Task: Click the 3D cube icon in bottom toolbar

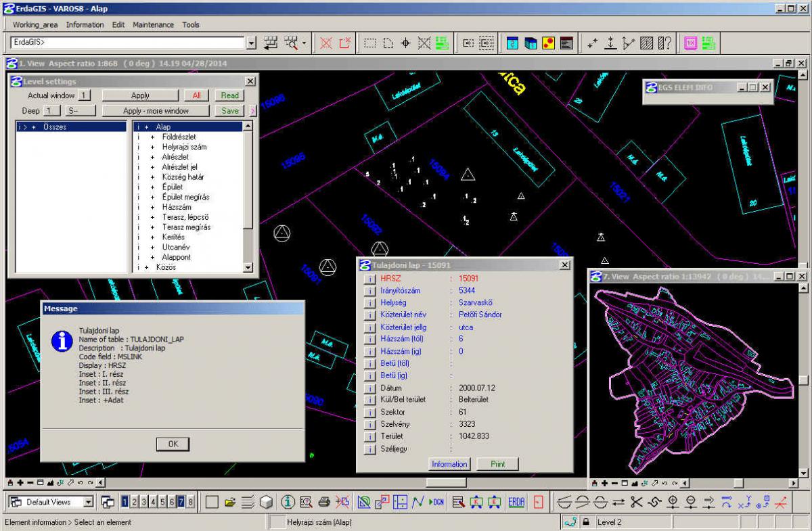Action: [267, 502]
